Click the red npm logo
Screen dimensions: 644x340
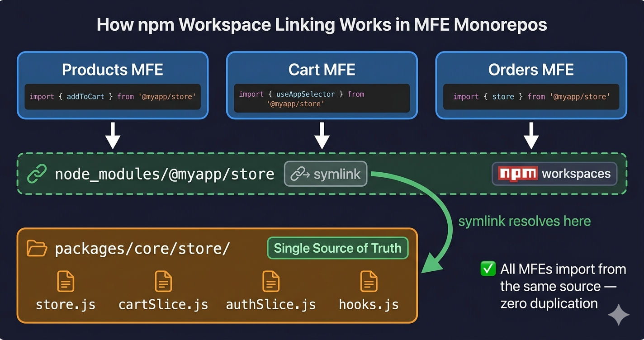(518, 174)
